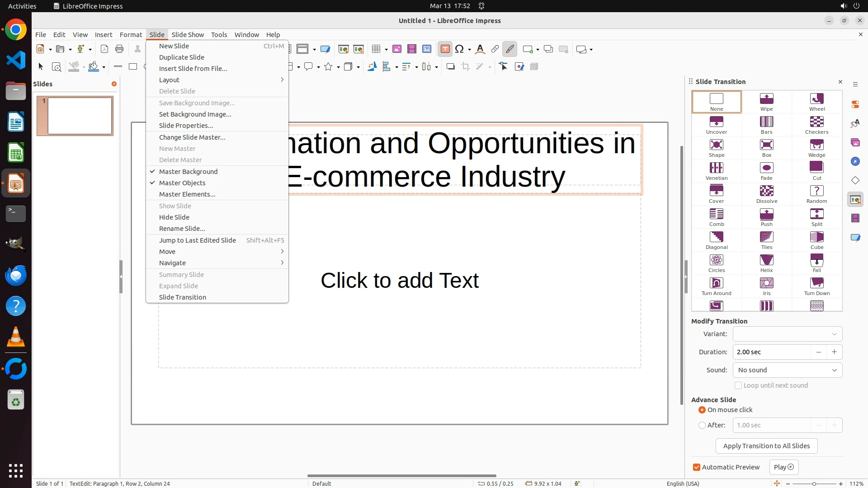This screenshot has width=868, height=488.
Task: Select the Wipe transition icon
Action: click(766, 102)
